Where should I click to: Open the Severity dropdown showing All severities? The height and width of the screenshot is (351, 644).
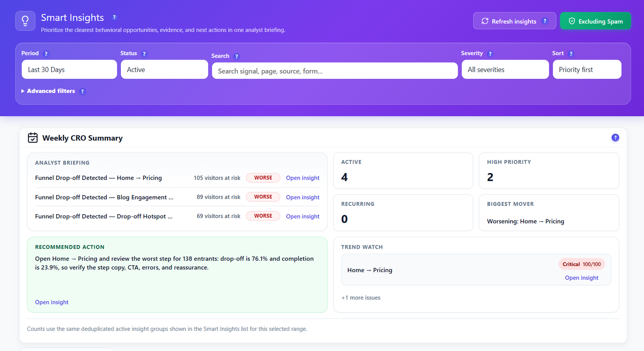(505, 70)
